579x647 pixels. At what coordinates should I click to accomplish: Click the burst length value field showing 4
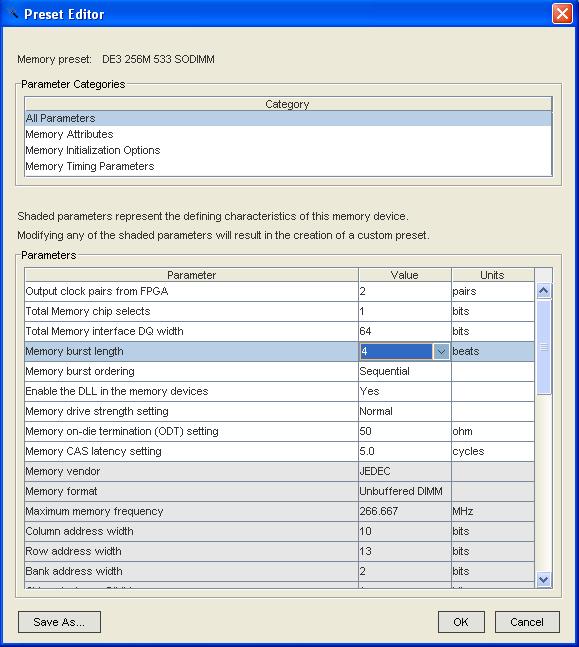click(x=396, y=352)
